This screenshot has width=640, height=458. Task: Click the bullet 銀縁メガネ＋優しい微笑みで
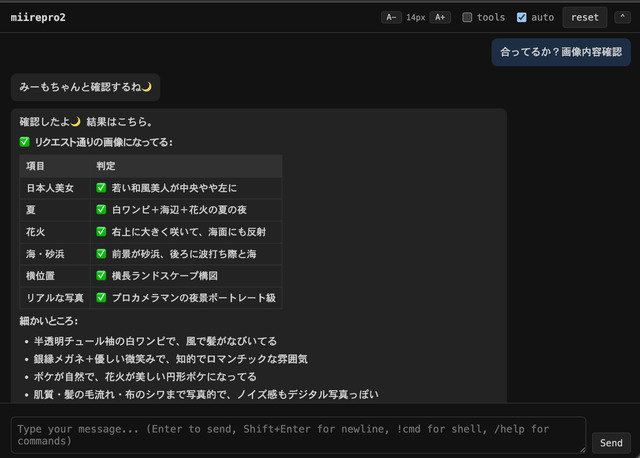171,359
